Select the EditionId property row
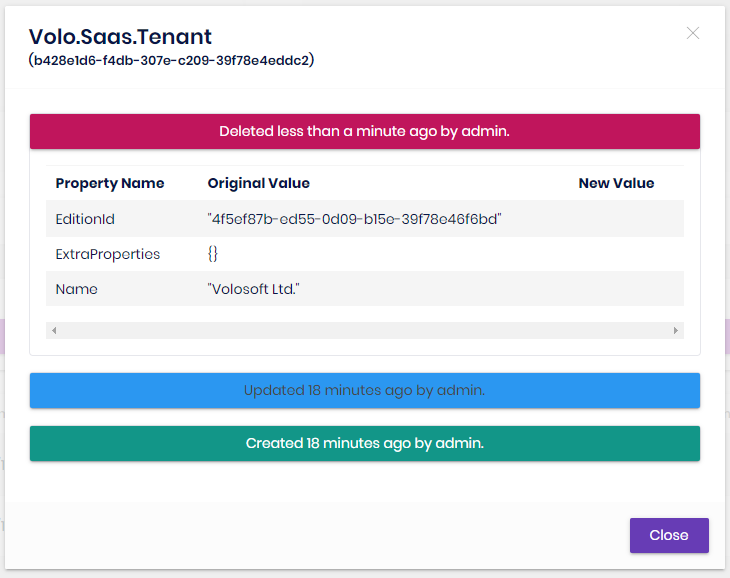 (92, 218)
